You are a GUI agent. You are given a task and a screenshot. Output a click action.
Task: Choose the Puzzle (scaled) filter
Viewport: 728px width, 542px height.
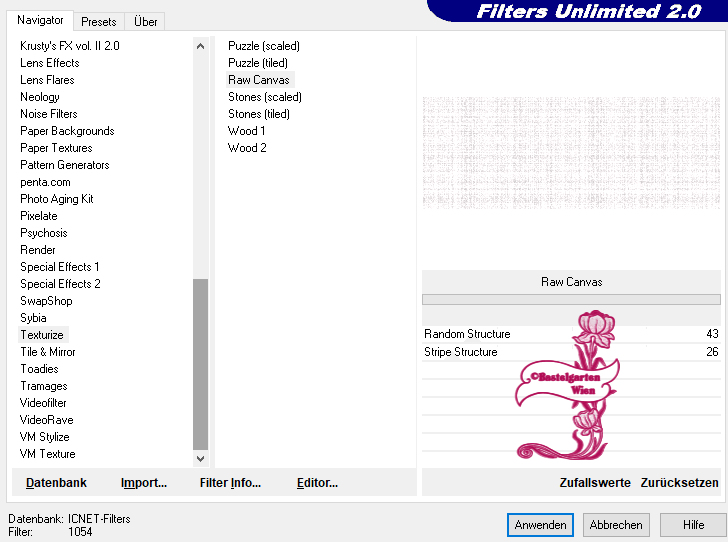tap(264, 46)
